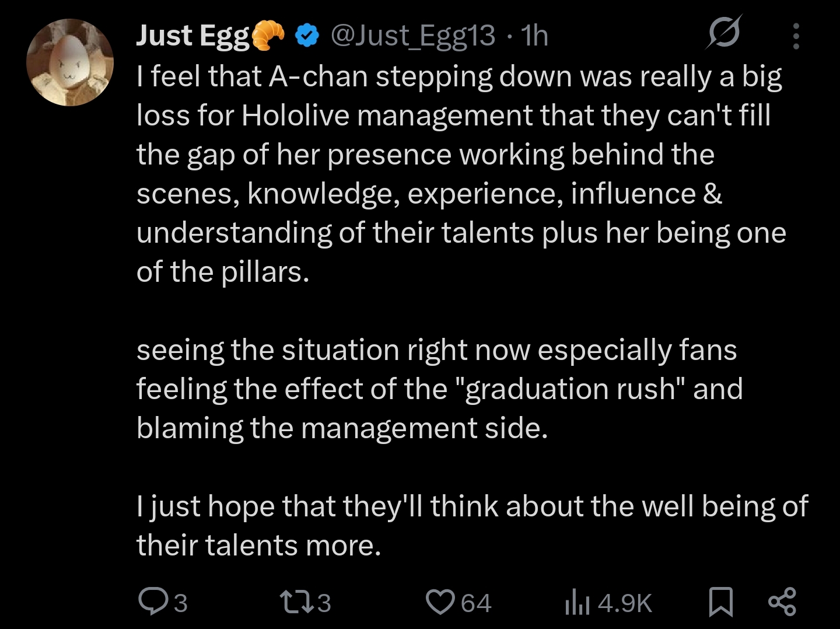Click the 64 likes count
This screenshot has width=840, height=629.
[x=477, y=603]
